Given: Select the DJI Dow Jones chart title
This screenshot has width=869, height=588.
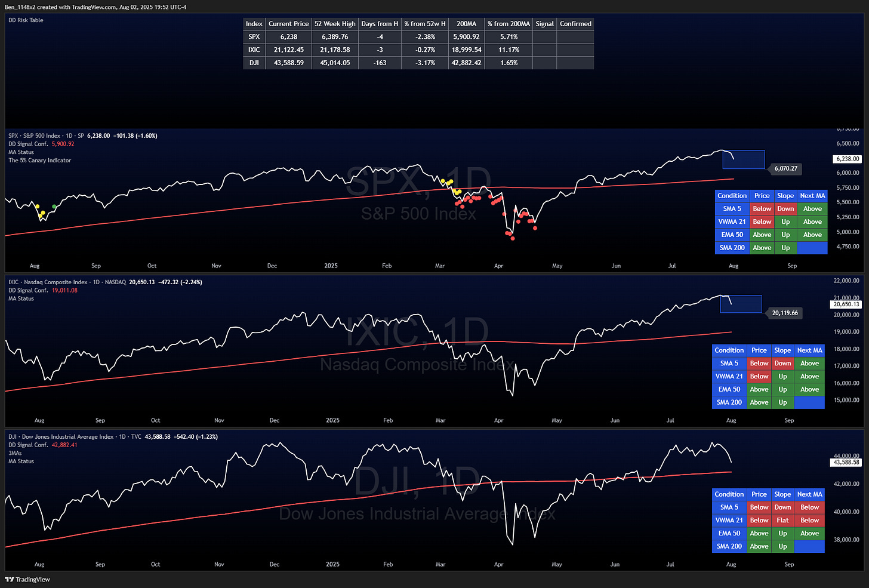Looking at the screenshot, I should click(75, 437).
